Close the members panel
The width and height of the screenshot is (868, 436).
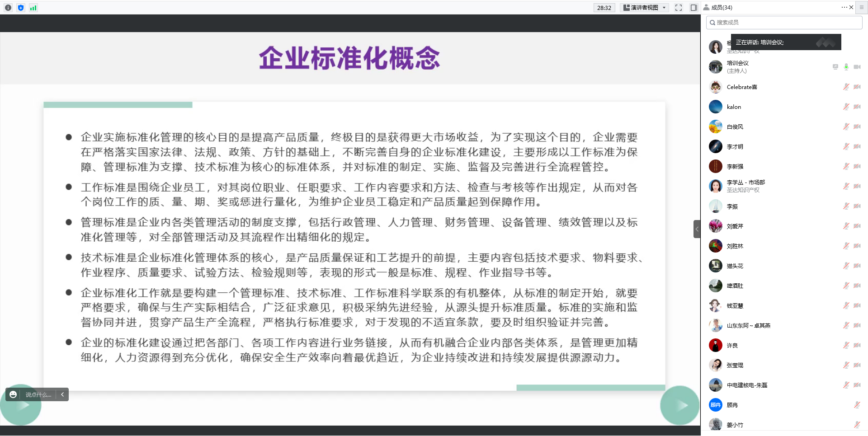point(851,7)
